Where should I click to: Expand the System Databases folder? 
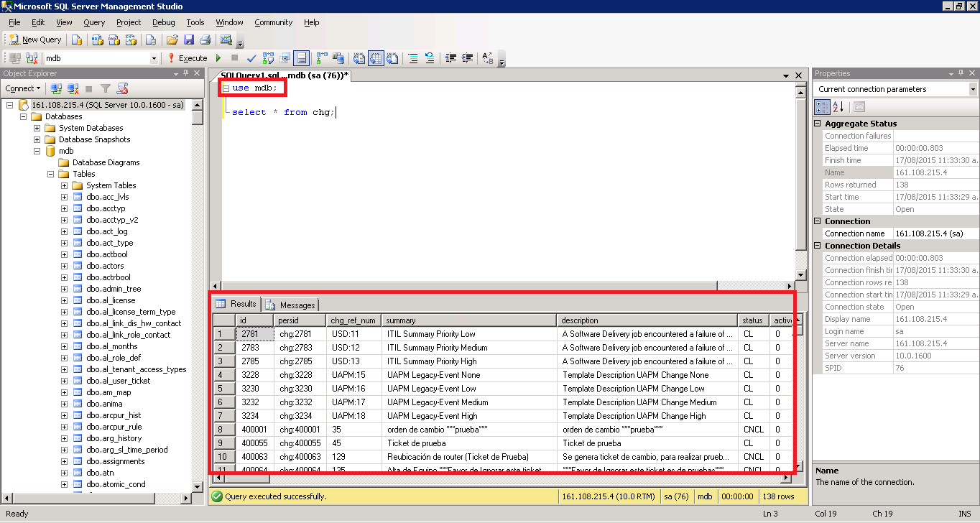point(37,128)
